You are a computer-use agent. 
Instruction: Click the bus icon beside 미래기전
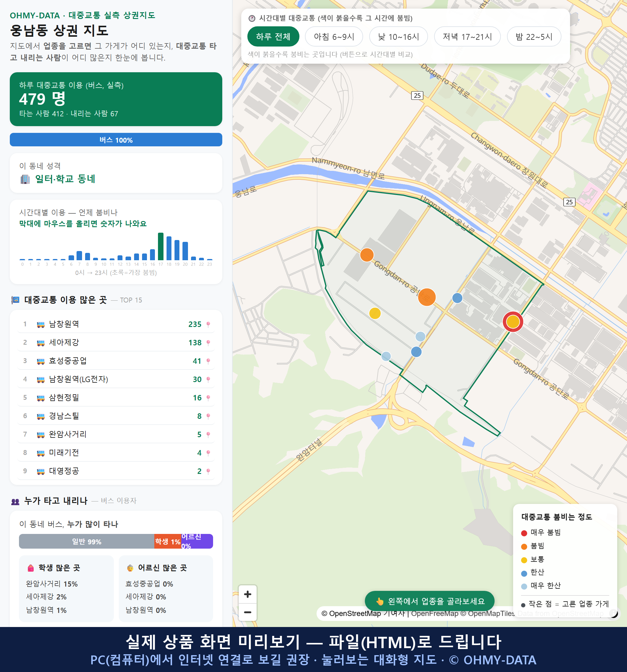(x=40, y=453)
